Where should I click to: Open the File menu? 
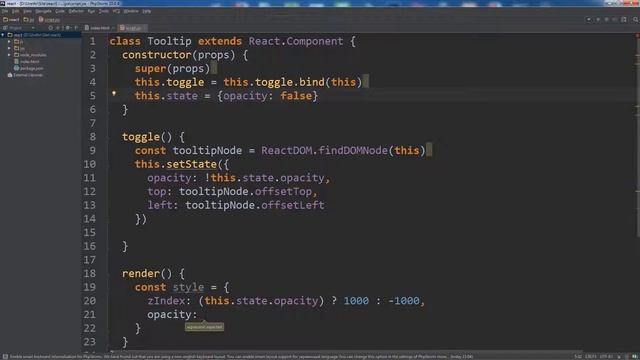point(5,11)
